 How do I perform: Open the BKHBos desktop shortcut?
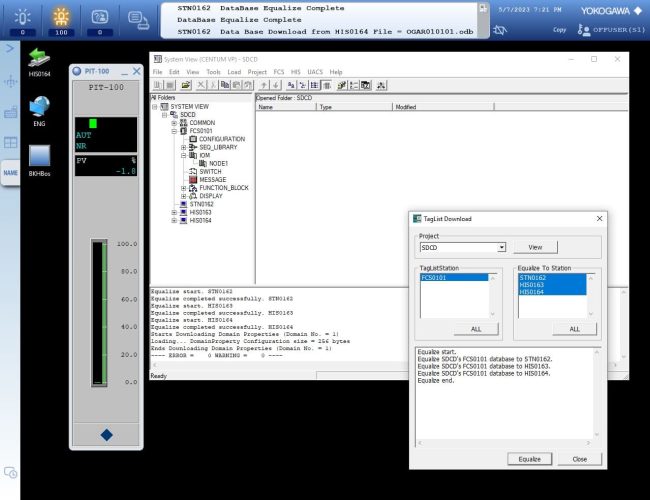(x=39, y=161)
